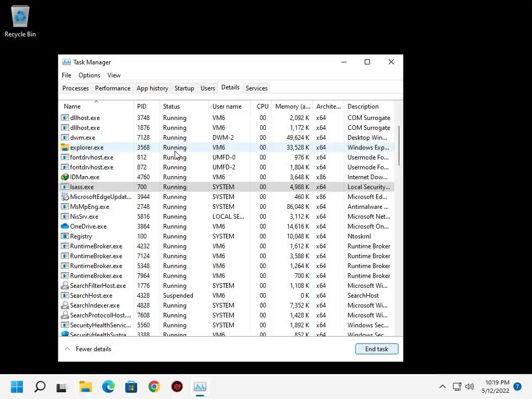Click the End task button
Screen dimensions: 532x399
tap(377, 349)
